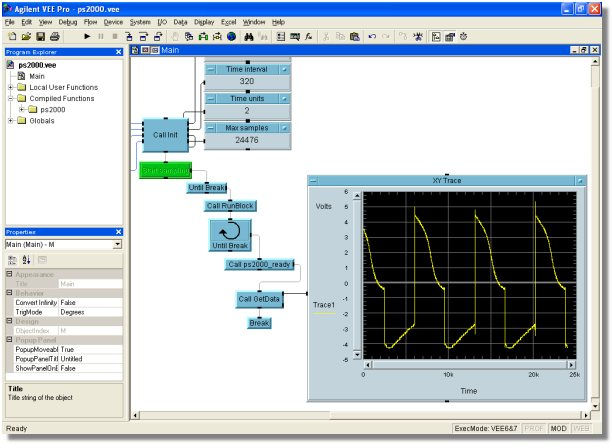612x448 pixels.
Task: Click the Step Out toolbar icon
Action: click(x=158, y=37)
